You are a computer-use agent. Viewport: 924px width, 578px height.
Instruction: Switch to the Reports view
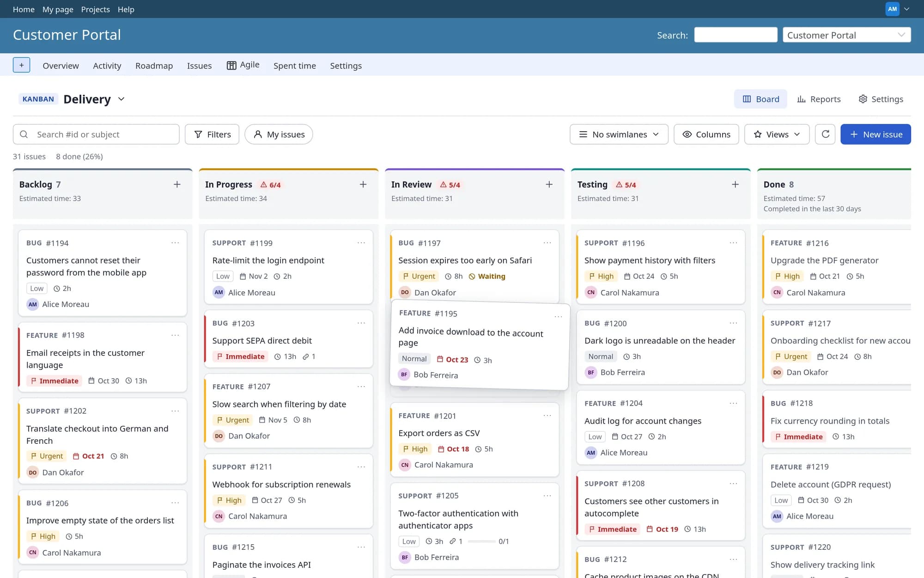tap(819, 99)
